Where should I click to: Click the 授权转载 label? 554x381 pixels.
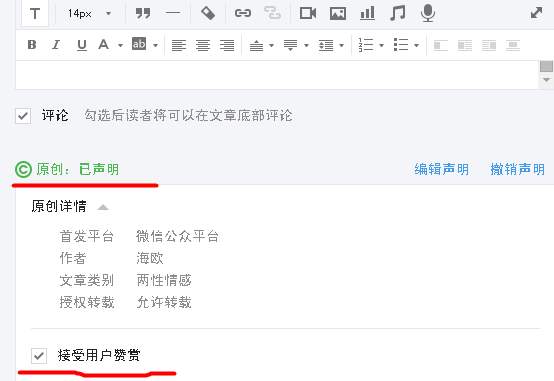[x=87, y=302]
